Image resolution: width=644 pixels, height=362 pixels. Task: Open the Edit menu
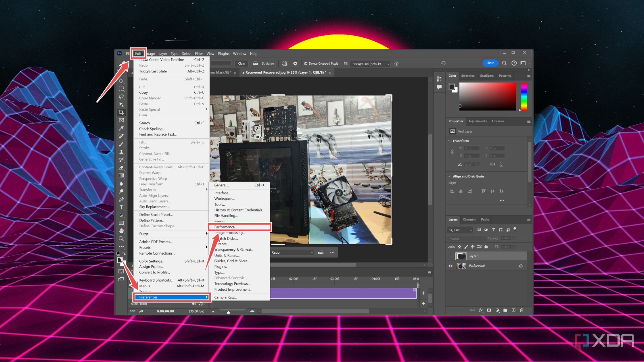click(138, 54)
